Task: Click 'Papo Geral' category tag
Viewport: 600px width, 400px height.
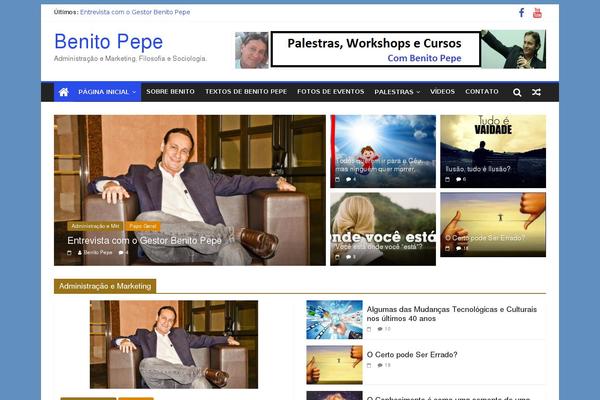Action: tap(143, 226)
